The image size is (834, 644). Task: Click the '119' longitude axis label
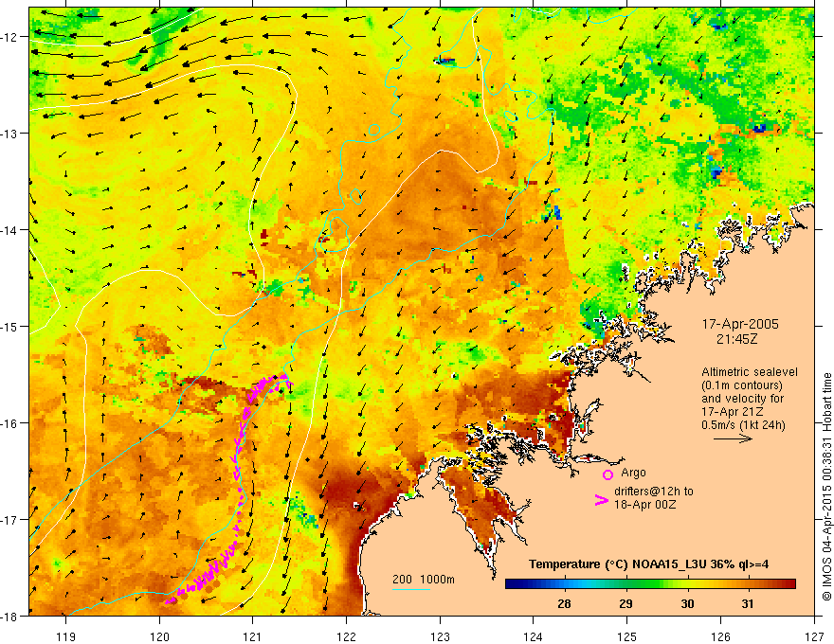pos(66,636)
